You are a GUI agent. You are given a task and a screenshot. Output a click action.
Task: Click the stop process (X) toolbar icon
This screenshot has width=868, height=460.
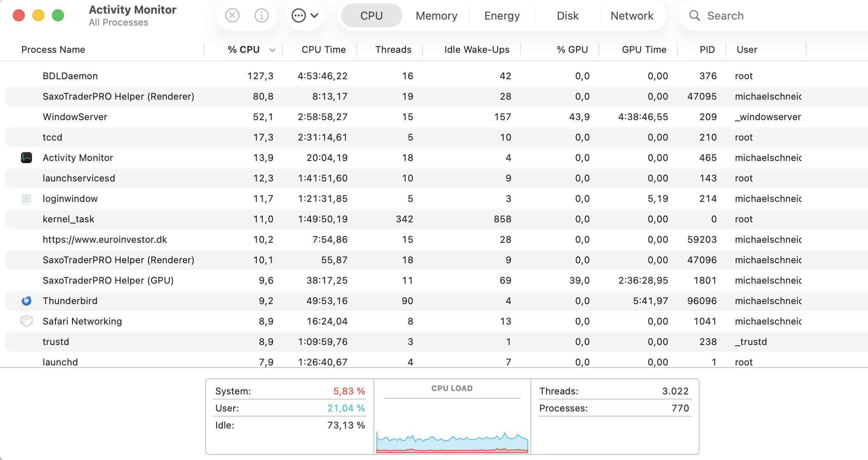(x=232, y=16)
